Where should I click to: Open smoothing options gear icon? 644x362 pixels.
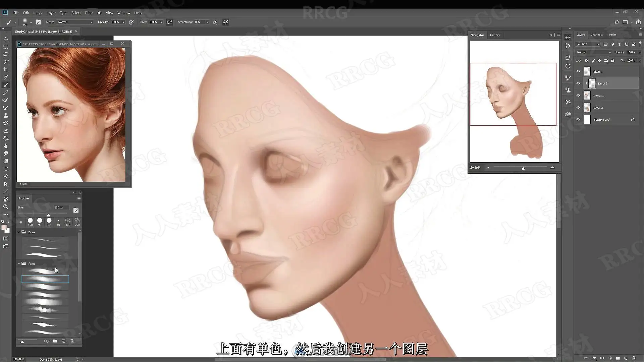coord(215,22)
